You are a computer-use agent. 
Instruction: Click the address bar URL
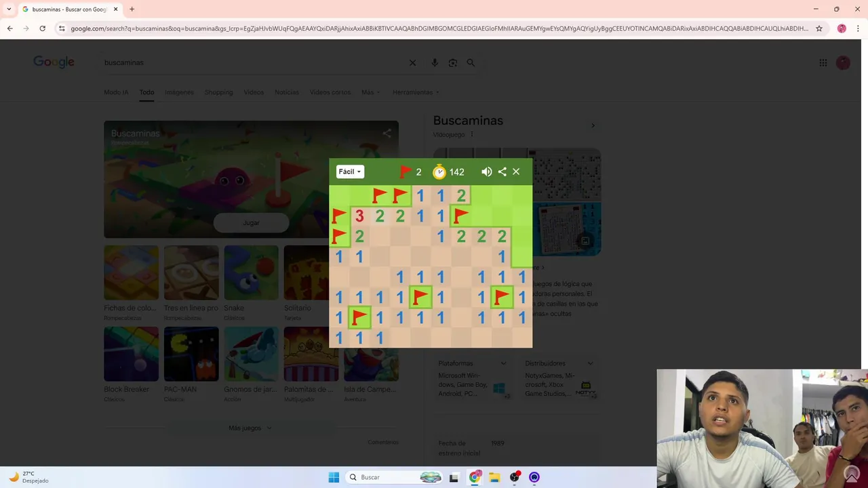[x=439, y=28]
